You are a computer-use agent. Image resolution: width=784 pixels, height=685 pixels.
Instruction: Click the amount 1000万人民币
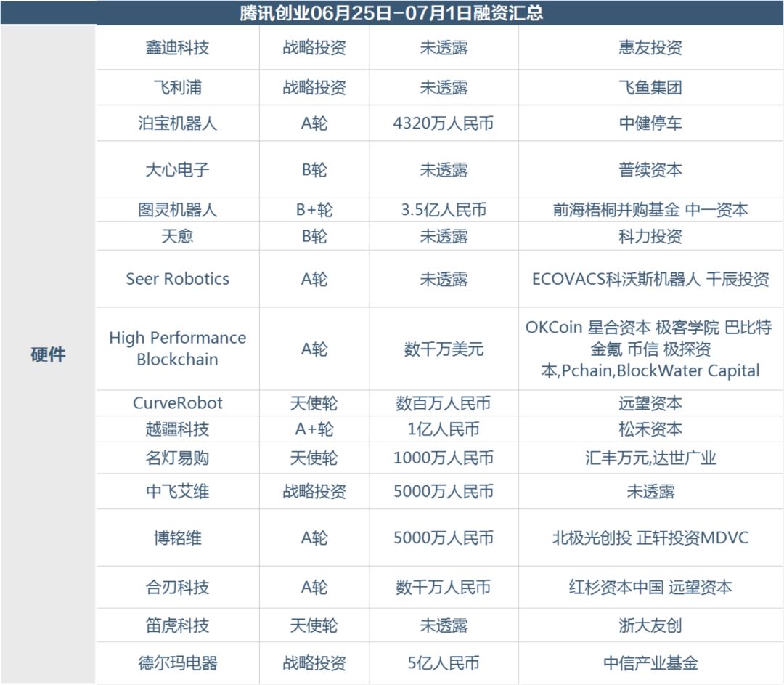(x=444, y=458)
